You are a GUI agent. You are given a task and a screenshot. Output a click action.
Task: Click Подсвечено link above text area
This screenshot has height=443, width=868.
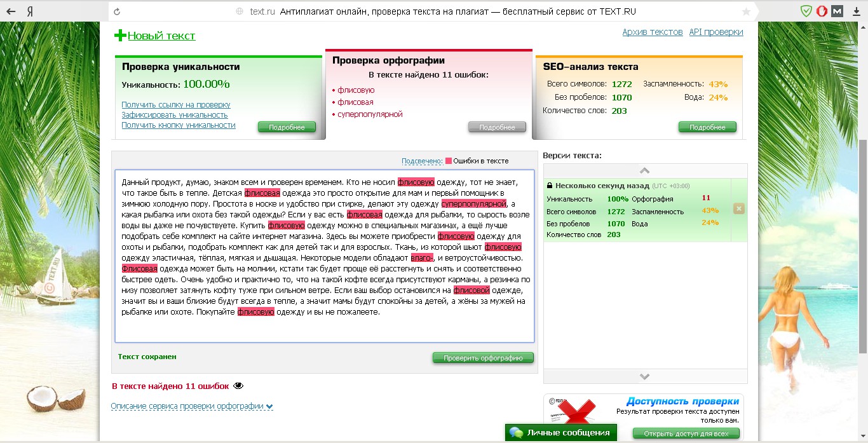coord(422,161)
